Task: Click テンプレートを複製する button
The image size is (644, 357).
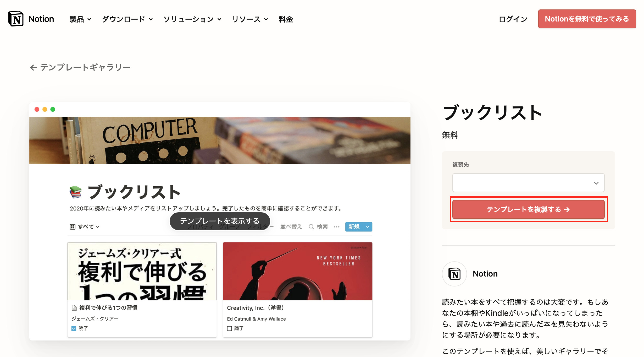Action: click(x=528, y=209)
